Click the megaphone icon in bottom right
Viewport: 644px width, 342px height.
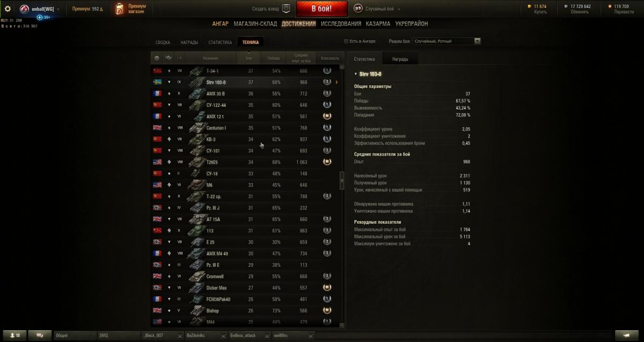[626, 335]
